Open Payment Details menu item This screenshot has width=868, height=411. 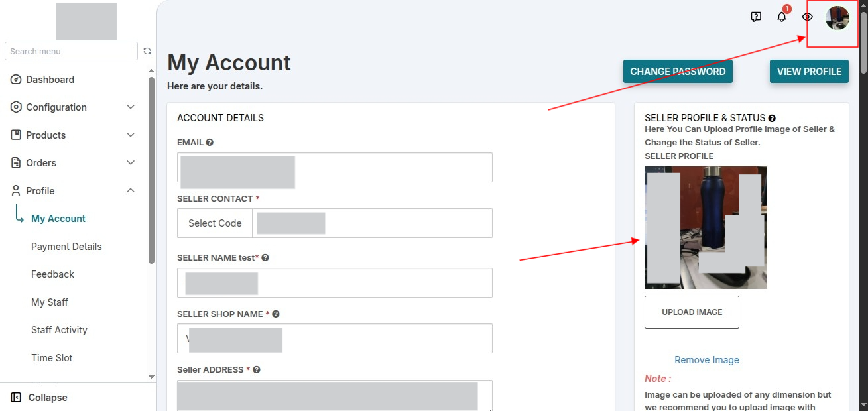pyautogui.click(x=66, y=247)
